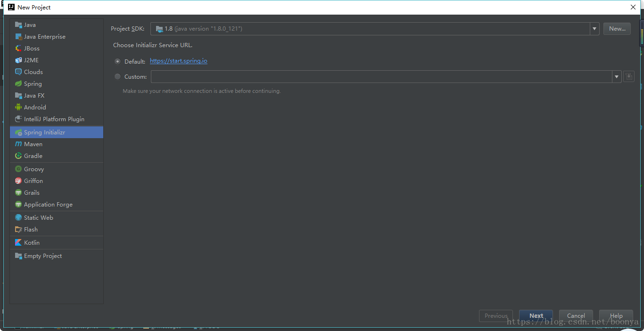
Task: Click the Next button
Action: click(536, 316)
